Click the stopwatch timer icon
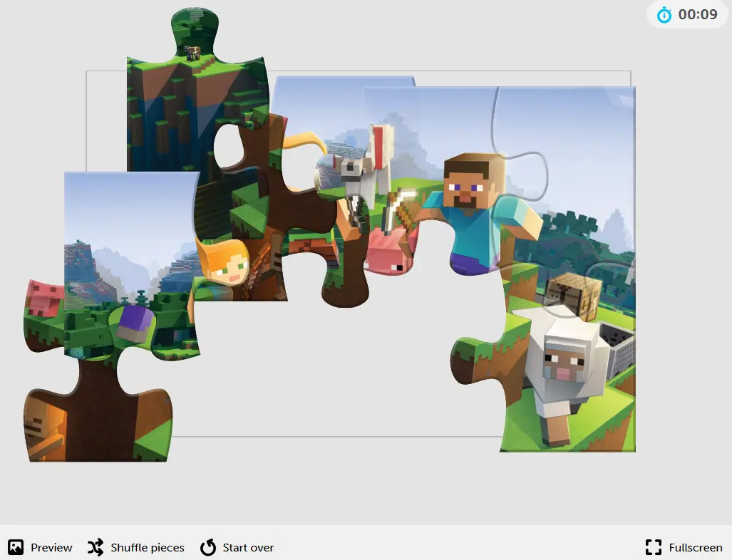The width and height of the screenshot is (732, 560). (x=664, y=15)
